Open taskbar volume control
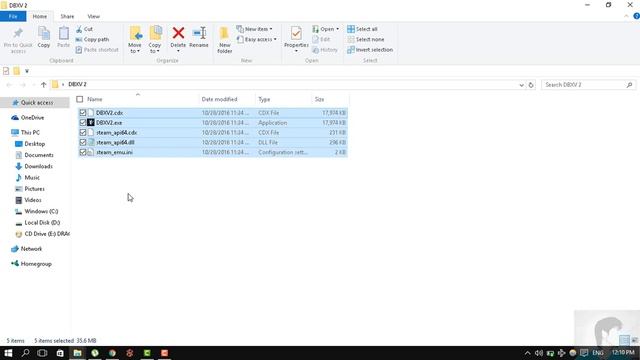 539,353
